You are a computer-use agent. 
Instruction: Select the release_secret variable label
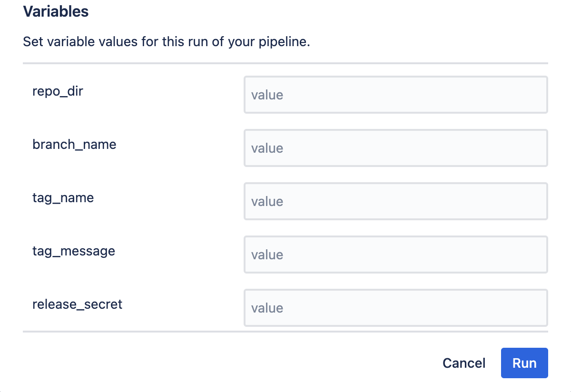coord(77,304)
